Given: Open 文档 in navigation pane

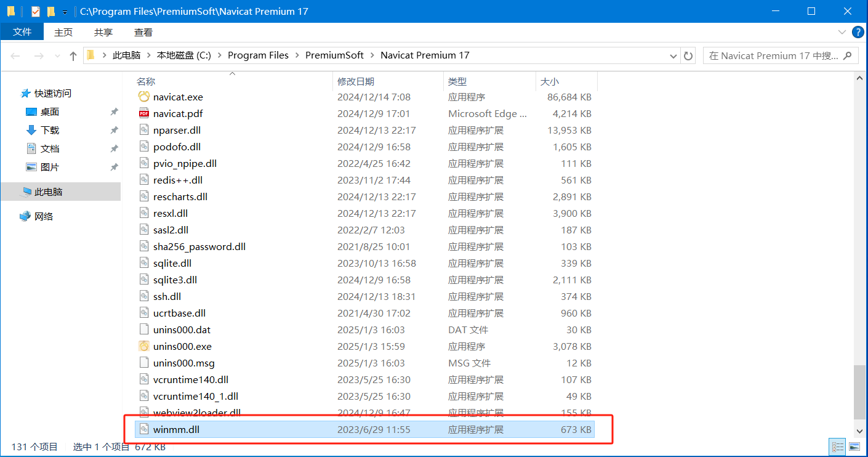Looking at the screenshot, I should (50, 148).
